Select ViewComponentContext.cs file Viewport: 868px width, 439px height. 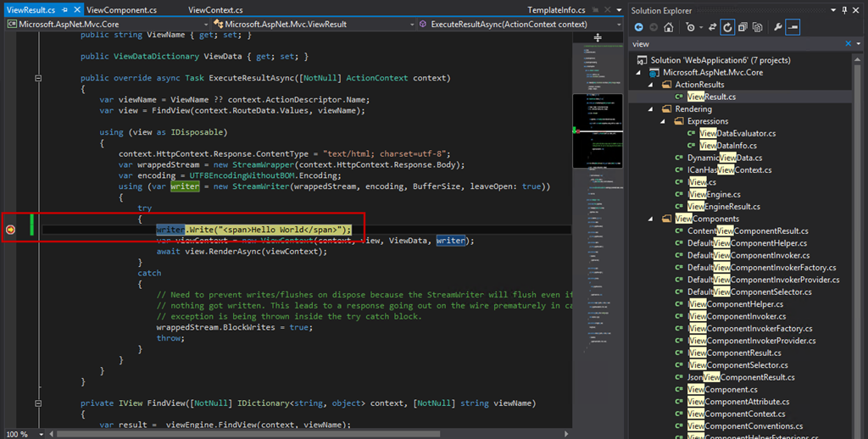pos(736,414)
